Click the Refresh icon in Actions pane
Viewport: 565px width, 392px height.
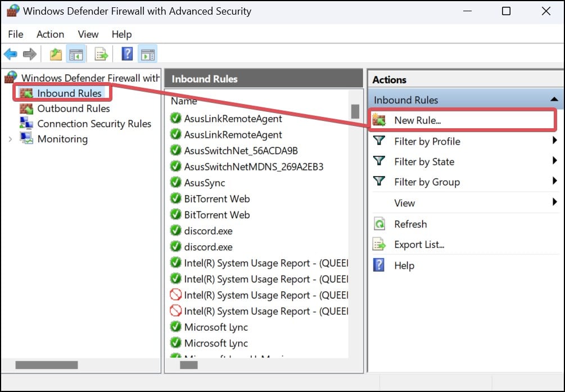click(x=379, y=224)
